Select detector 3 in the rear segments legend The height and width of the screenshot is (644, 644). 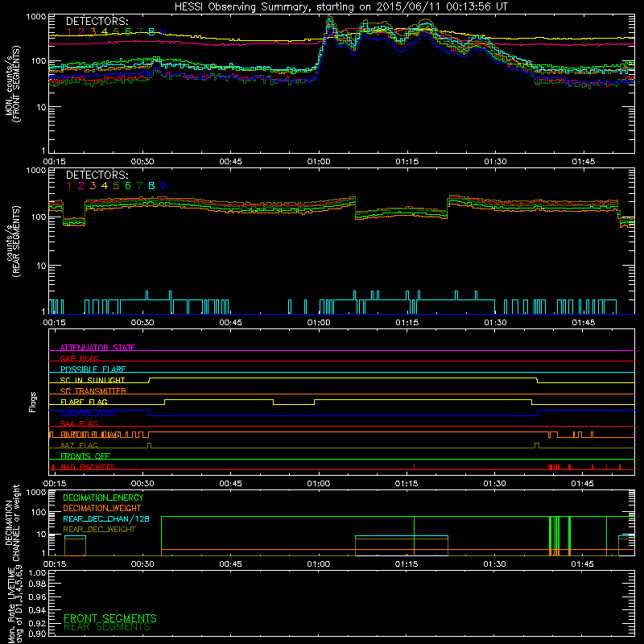(93, 186)
